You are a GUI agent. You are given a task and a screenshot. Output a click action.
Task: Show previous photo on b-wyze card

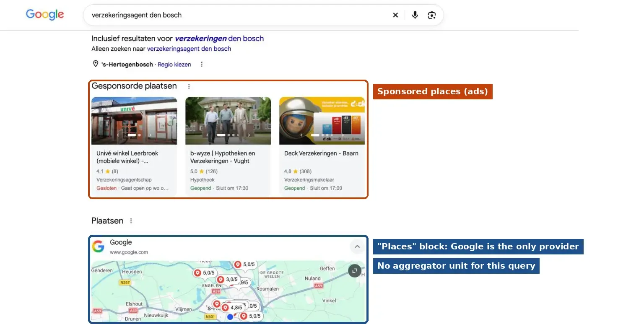(208, 135)
